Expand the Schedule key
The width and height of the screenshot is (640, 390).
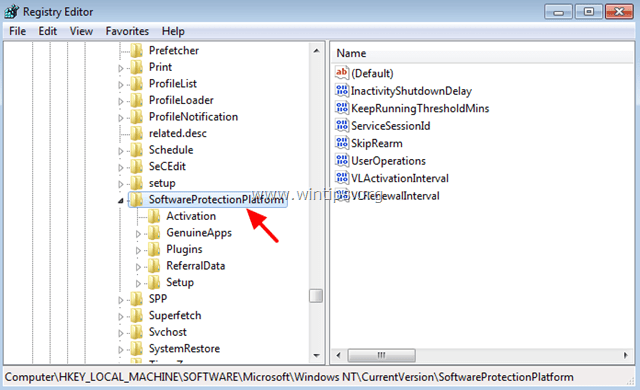(121, 151)
